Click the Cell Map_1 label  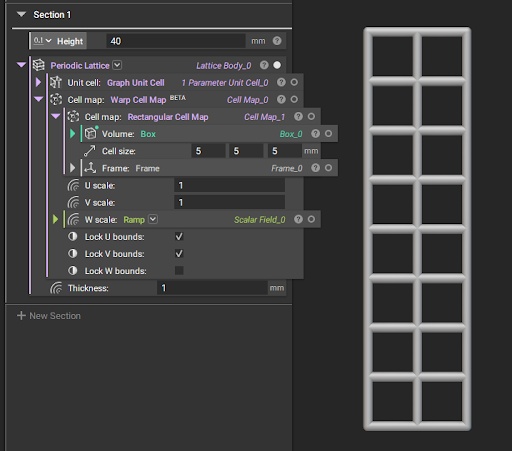(265, 117)
